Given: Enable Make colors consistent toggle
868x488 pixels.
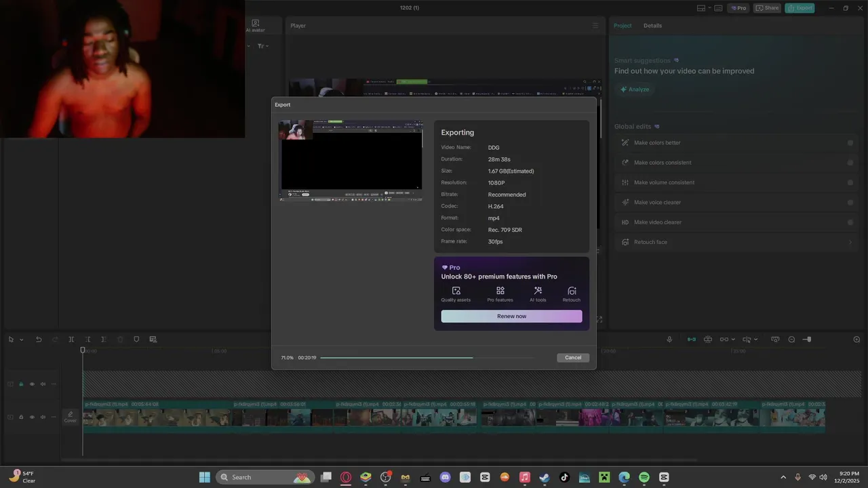Looking at the screenshot, I should tap(850, 163).
